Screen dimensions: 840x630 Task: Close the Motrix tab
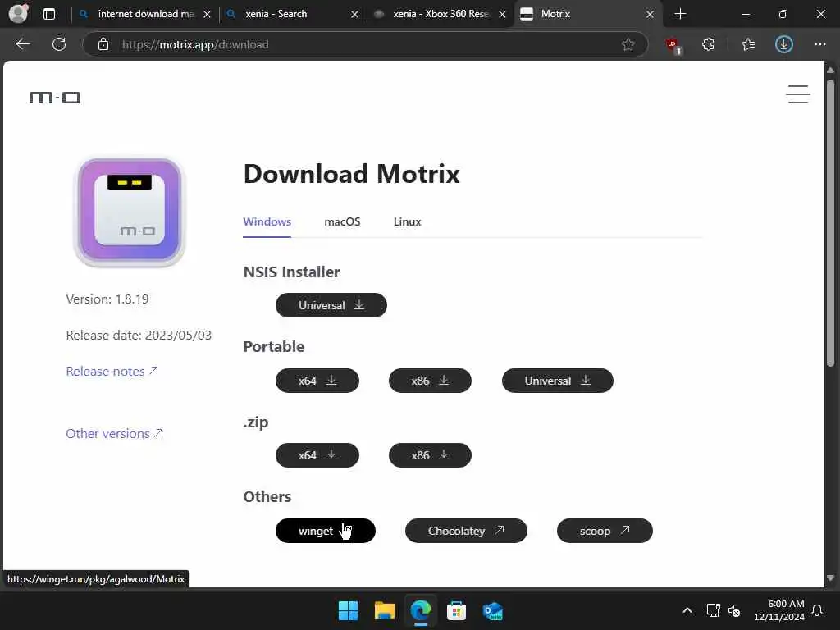point(650,15)
